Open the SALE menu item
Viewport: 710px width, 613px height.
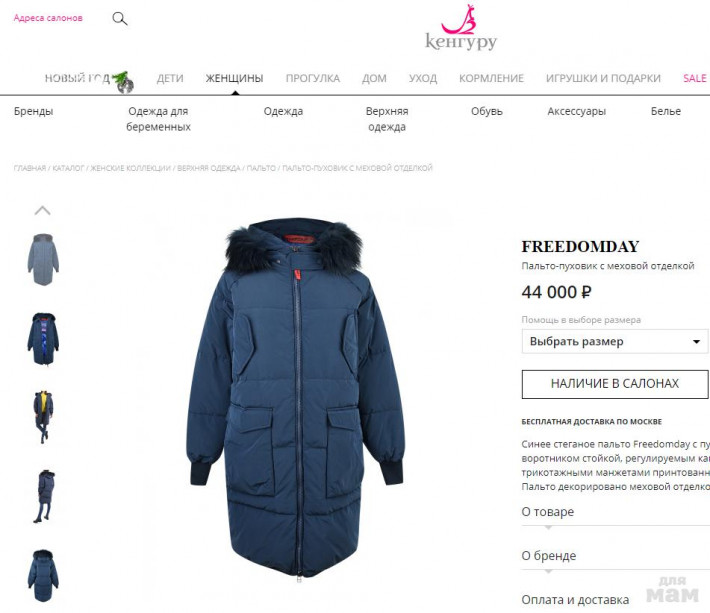695,78
